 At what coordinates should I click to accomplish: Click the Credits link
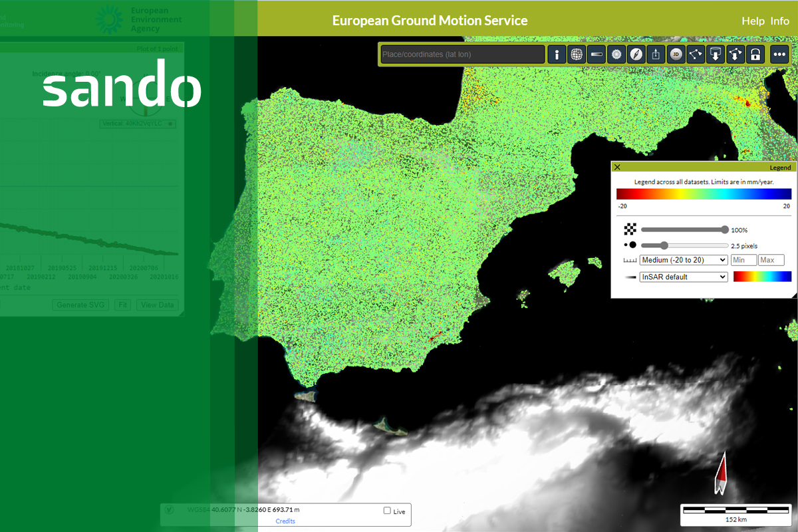click(x=285, y=521)
